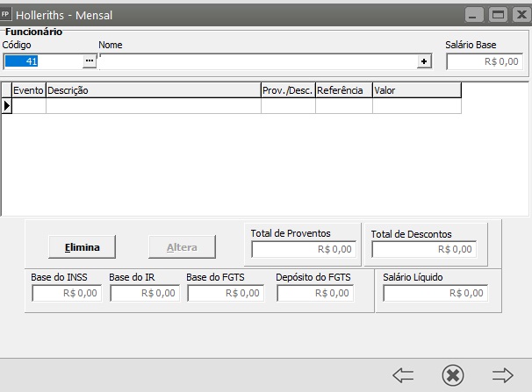Screen dimensions: 532x392
Task: Open employee lookup with the ellipsis button
Action: (x=90, y=61)
